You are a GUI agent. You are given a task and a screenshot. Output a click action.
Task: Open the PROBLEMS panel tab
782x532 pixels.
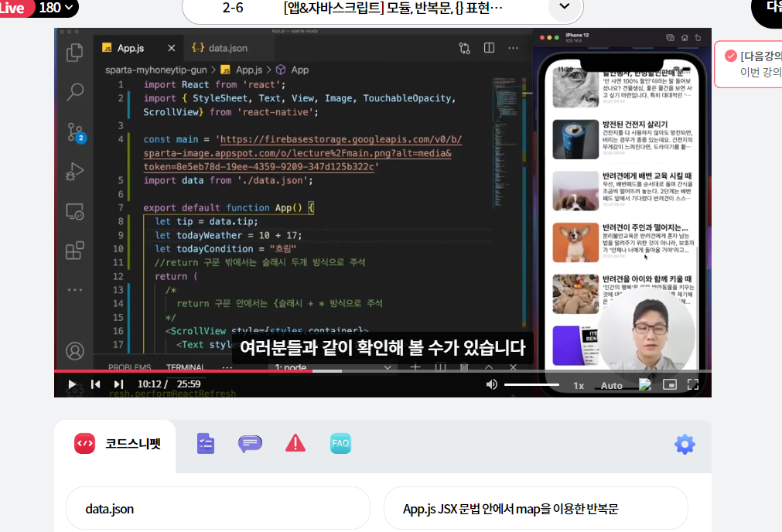click(130, 367)
